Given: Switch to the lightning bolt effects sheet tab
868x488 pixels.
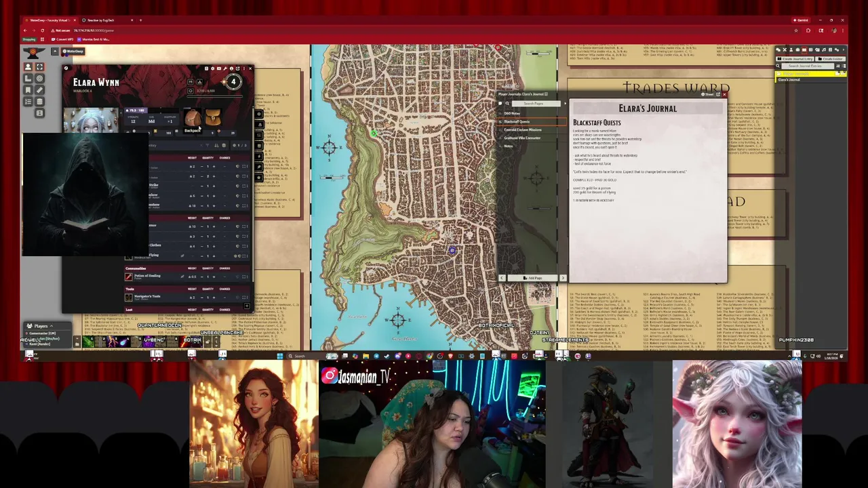Looking at the screenshot, I should pyautogui.click(x=259, y=156).
